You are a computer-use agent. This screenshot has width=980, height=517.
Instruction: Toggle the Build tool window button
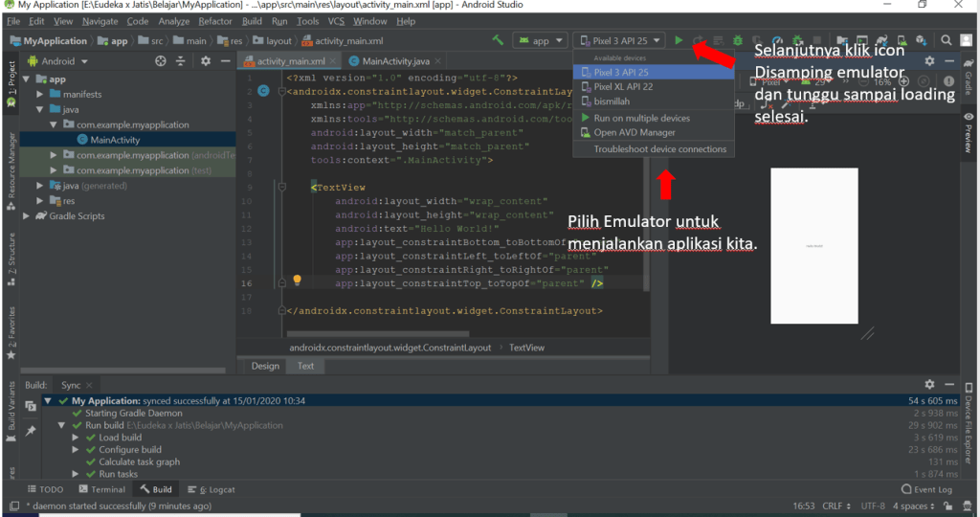click(x=156, y=489)
